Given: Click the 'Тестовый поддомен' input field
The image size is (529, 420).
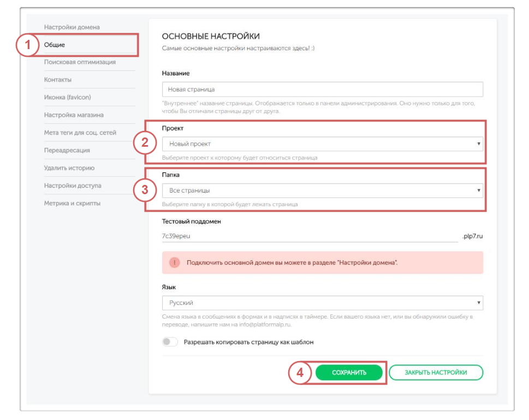Looking at the screenshot, I should tap(308, 236).
